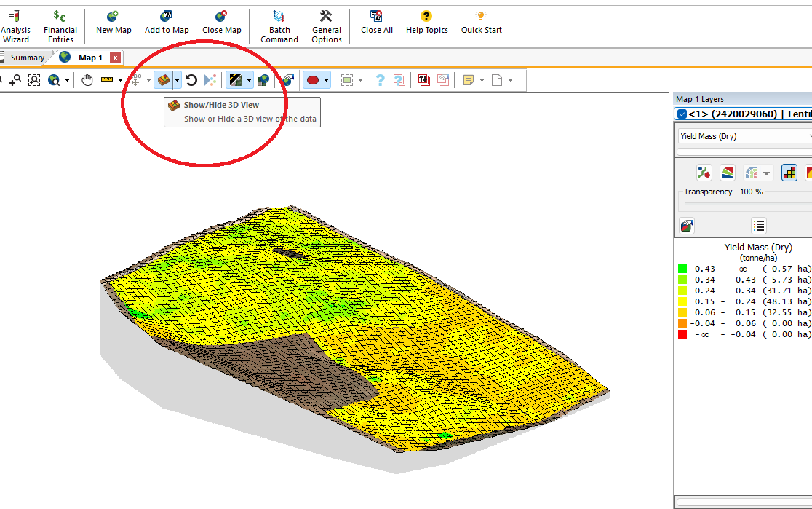Open the Yield Mass (Dry) attribute dropdown
The image size is (812, 509).
click(x=744, y=135)
